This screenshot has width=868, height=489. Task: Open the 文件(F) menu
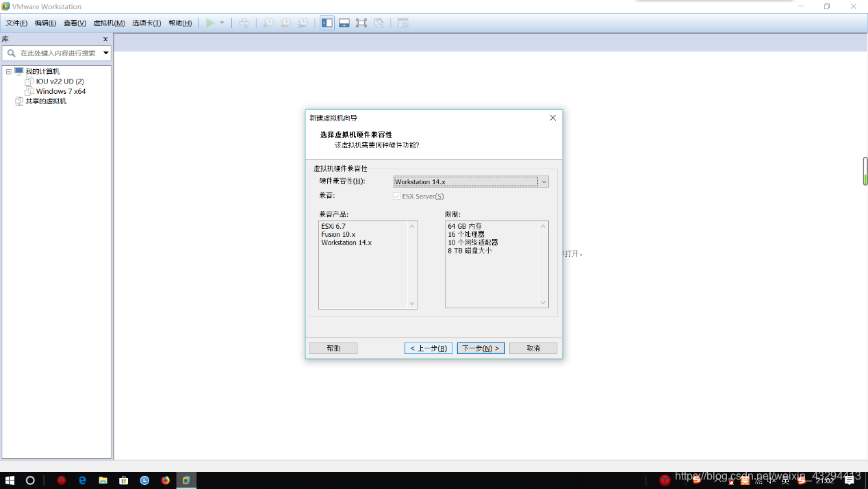click(x=16, y=23)
